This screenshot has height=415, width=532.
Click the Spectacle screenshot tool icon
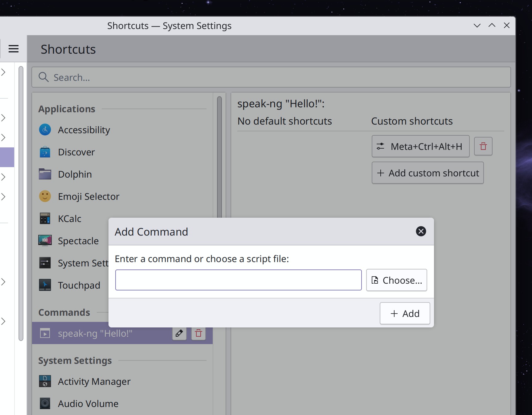[x=45, y=241]
